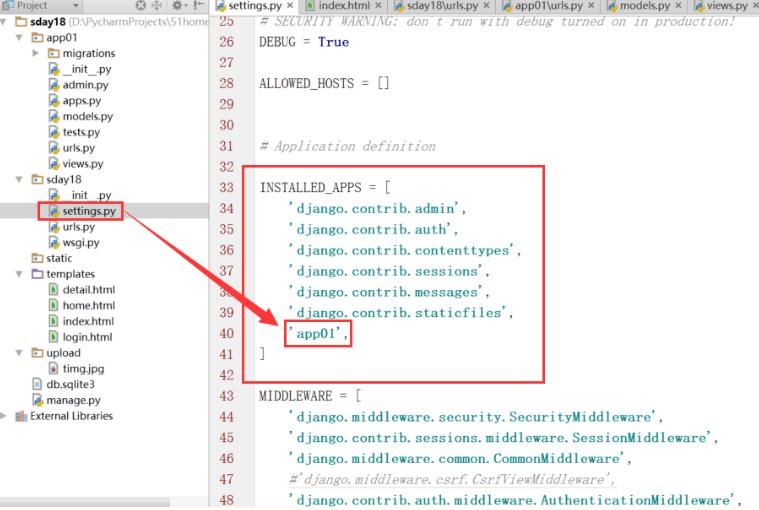Image resolution: width=759 pixels, height=510 pixels.
Task: Switch to the sday18\urls.py tab
Action: 442,6
